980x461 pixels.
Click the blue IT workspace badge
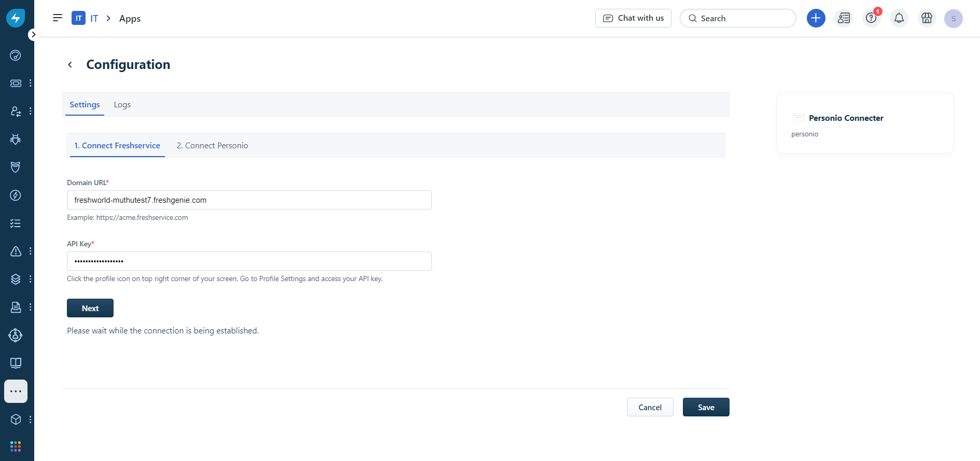[78, 18]
